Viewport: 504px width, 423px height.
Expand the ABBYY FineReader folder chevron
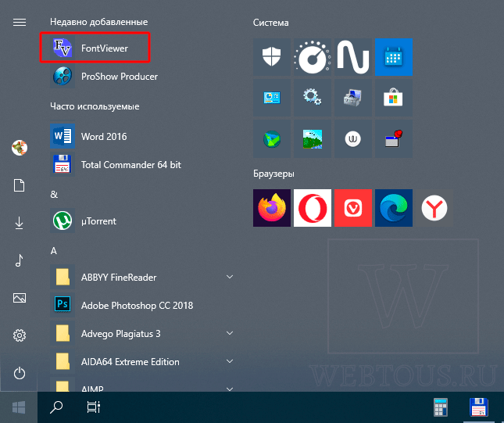pyautogui.click(x=230, y=277)
